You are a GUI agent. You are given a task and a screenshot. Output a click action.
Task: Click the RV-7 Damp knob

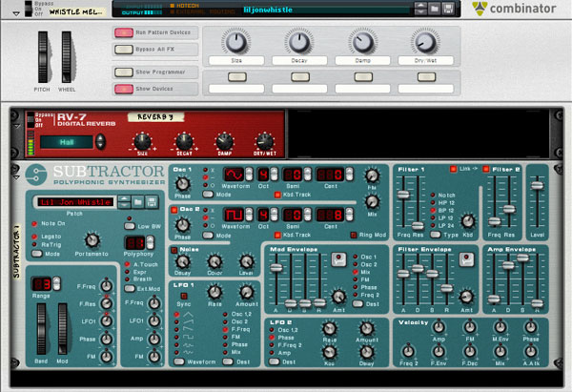(x=225, y=141)
